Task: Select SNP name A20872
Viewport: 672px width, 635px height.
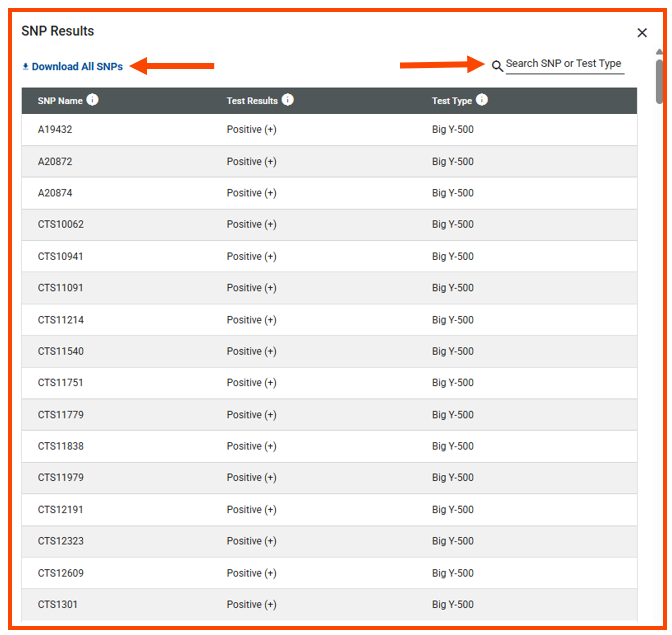Action: pos(55,162)
